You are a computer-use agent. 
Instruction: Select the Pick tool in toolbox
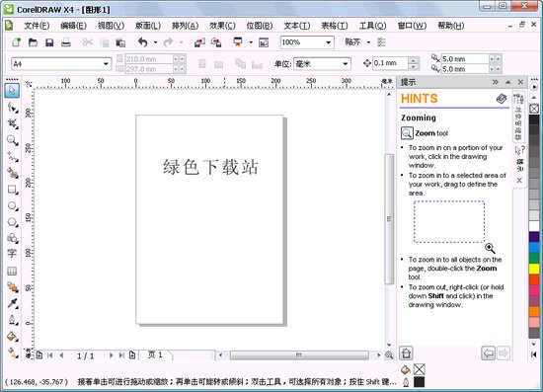pos(12,91)
